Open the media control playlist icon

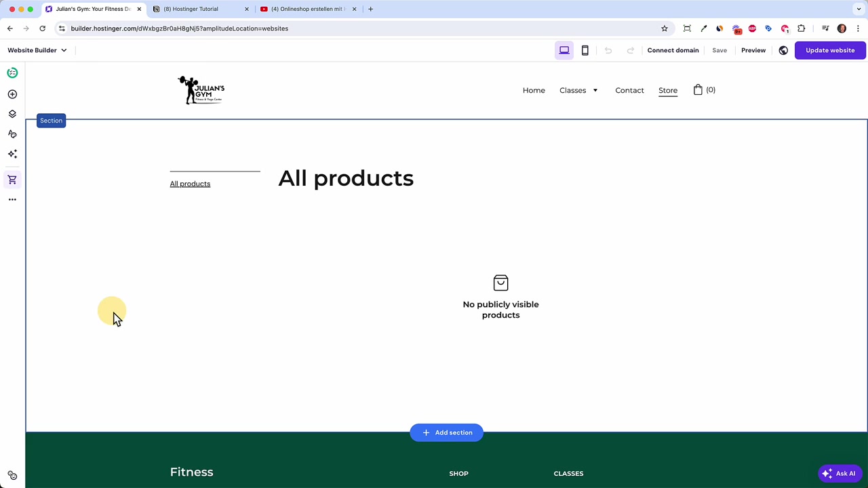pos(825,28)
